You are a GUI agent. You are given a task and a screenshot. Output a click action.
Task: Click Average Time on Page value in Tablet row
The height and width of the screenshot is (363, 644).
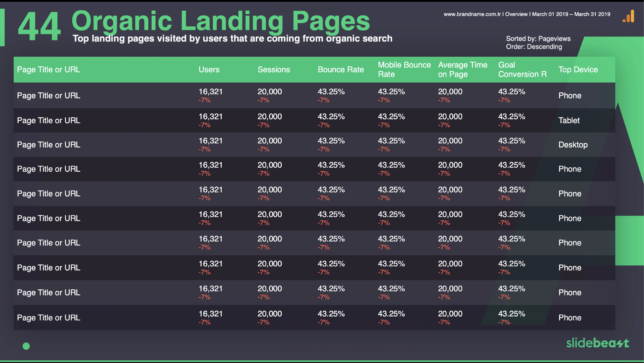click(x=450, y=116)
